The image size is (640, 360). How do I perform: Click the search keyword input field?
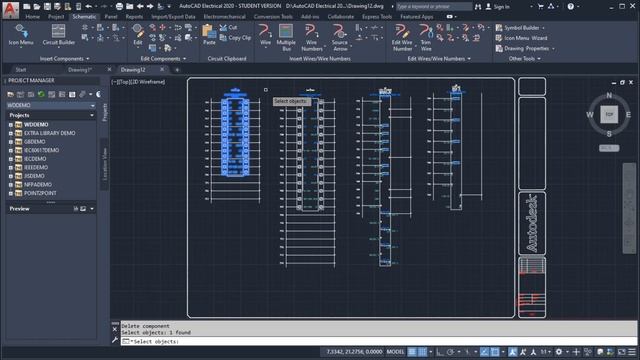pyautogui.click(x=434, y=7)
